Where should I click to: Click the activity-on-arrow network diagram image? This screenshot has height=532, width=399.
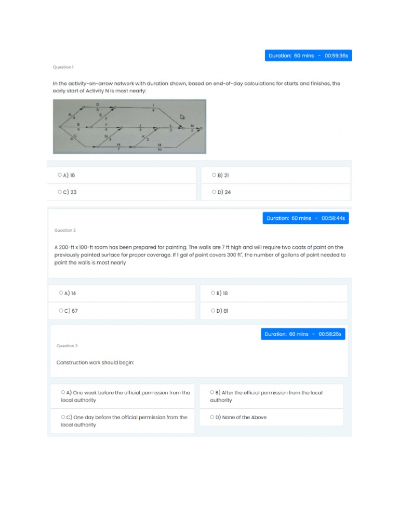[x=129, y=126]
